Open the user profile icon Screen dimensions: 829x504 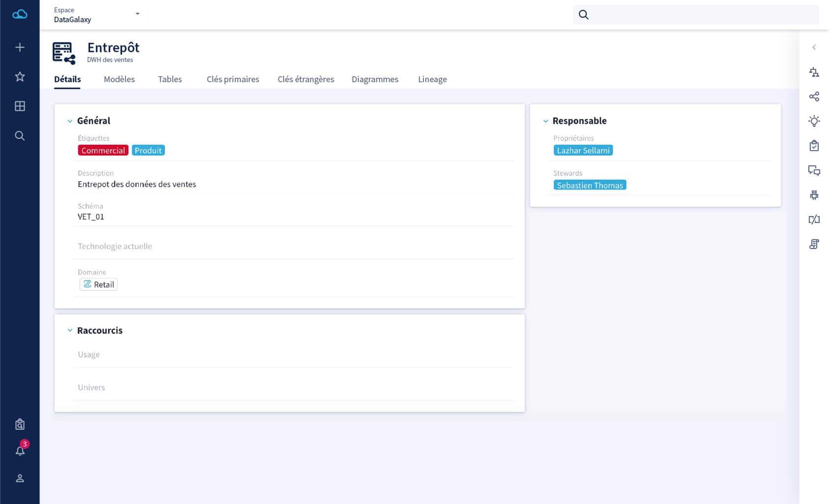[20, 478]
